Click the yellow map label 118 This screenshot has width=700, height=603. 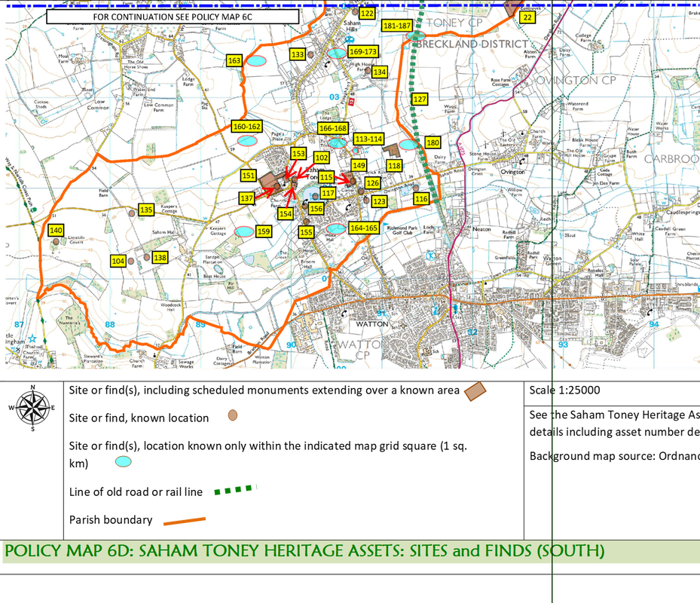point(394,166)
